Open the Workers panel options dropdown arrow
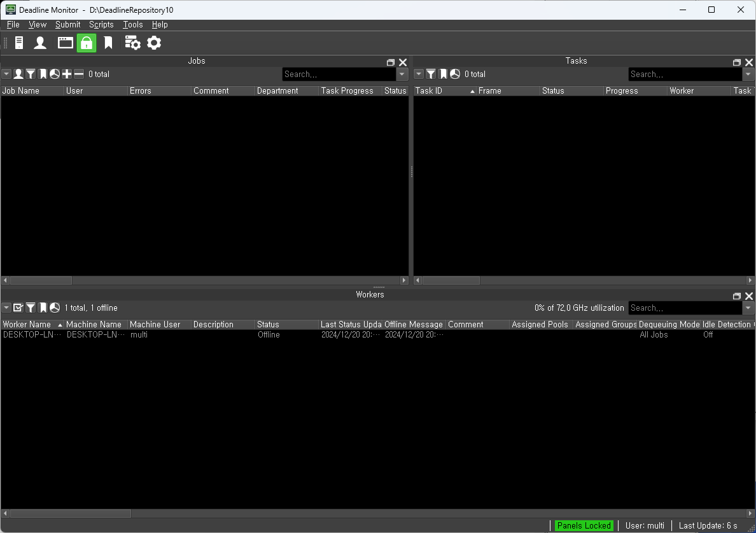This screenshot has width=756, height=533. [6, 308]
